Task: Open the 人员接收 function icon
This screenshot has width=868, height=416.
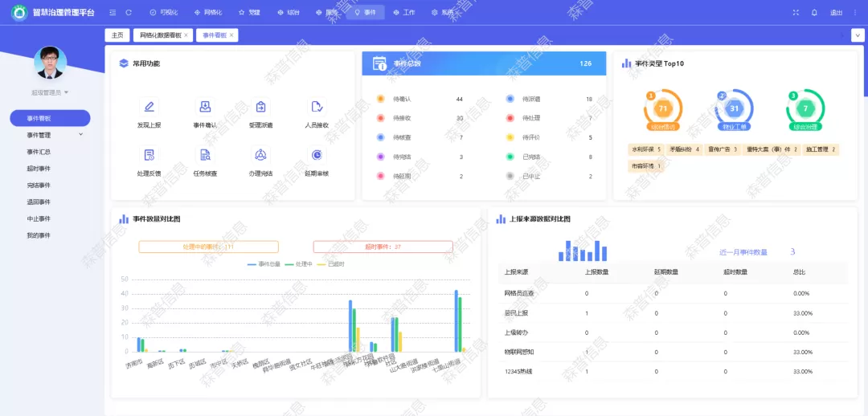Action: click(317, 106)
